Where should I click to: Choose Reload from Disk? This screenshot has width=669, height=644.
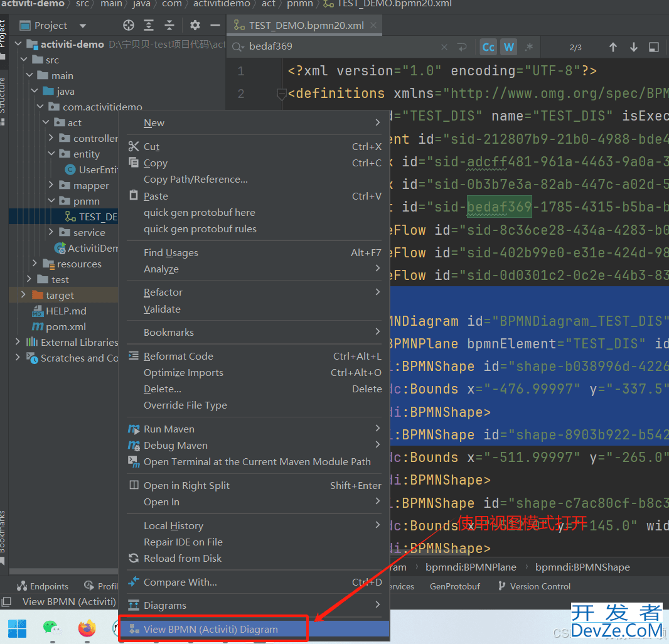[x=254, y=558]
